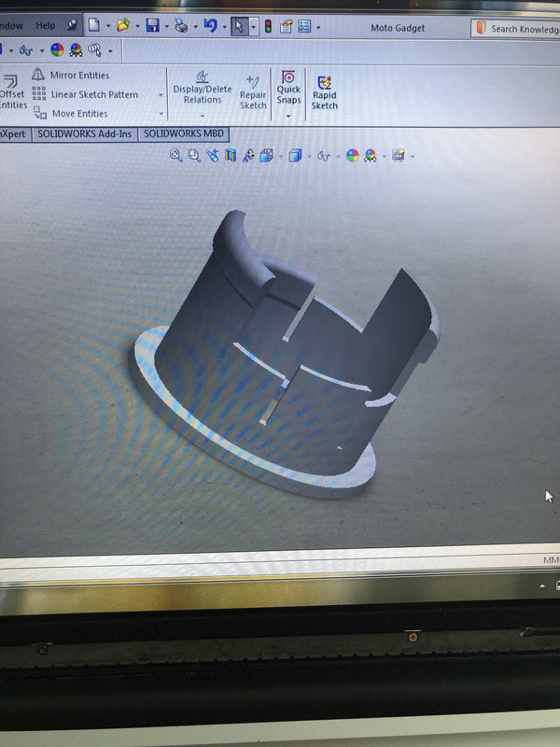The width and height of the screenshot is (560, 747).
Task: Save with the floppy disk icon
Action: click(x=152, y=26)
